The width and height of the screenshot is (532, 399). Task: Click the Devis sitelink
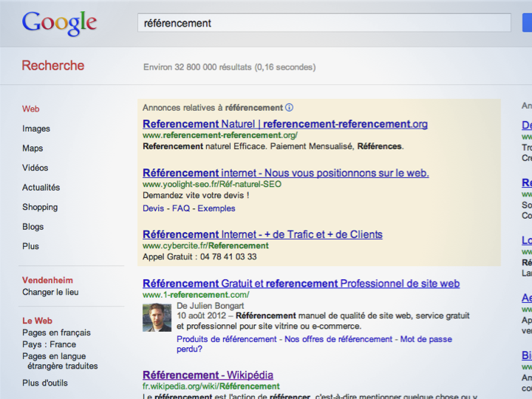click(x=154, y=208)
